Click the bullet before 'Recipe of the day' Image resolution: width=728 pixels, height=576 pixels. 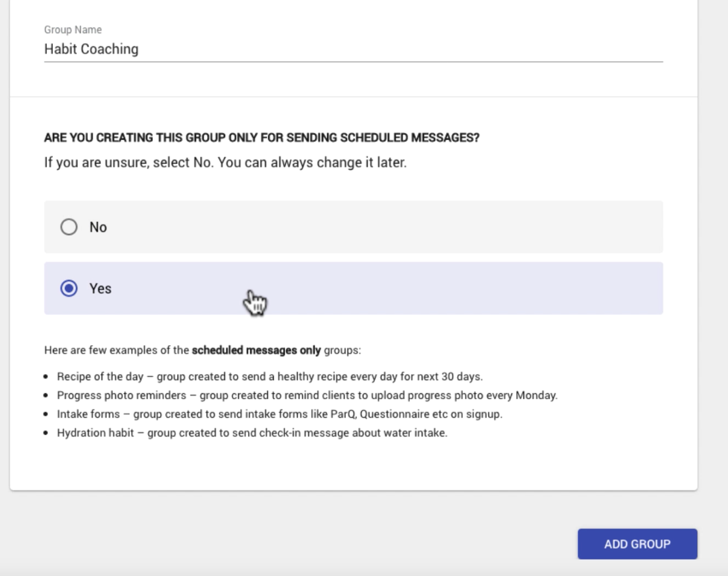47,378
